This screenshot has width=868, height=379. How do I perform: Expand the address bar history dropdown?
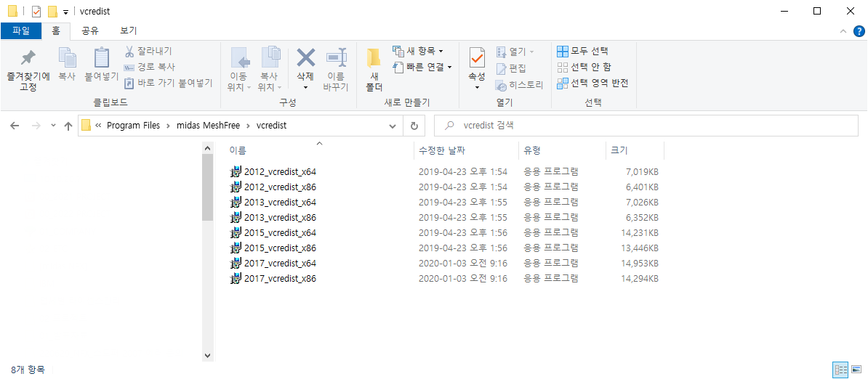[x=393, y=126]
